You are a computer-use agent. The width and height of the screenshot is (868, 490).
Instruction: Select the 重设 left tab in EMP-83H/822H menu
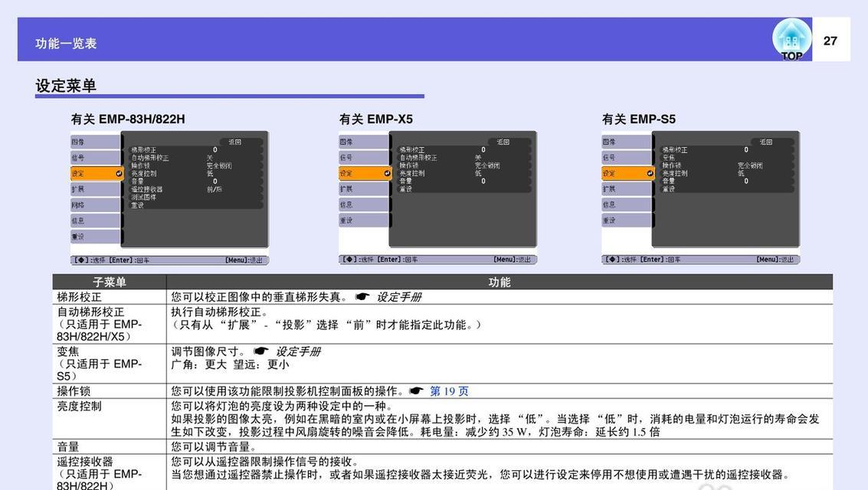[95, 237]
